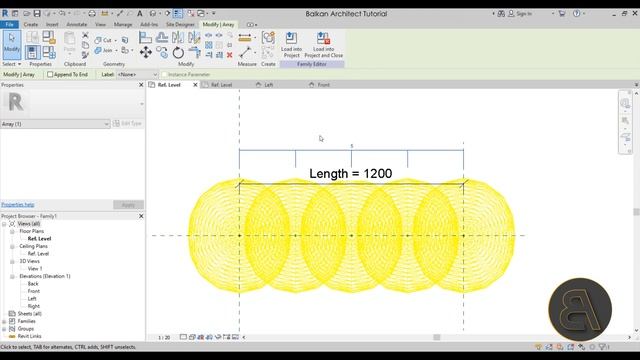Click the red Delete icon
Viewport: 640px width, 360px height.
click(x=229, y=55)
